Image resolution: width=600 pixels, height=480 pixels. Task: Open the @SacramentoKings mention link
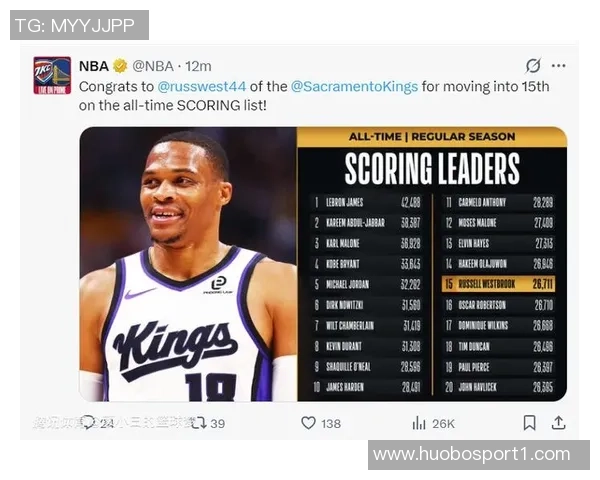tap(354, 86)
